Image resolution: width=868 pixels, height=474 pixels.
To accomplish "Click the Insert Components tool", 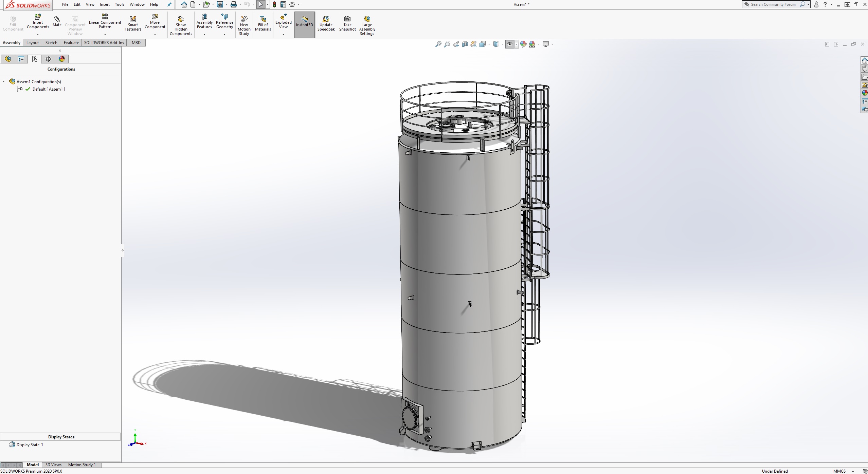I will pyautogui.click(x=38, y=22).
